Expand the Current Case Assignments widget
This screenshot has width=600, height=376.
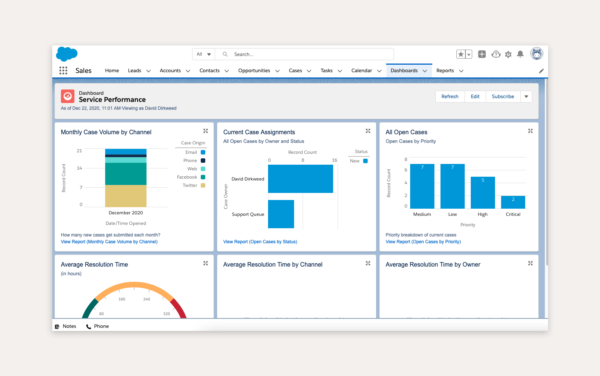point(368,131)
